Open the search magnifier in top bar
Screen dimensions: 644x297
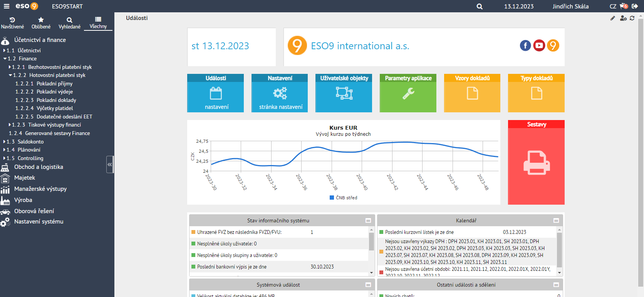480,6
